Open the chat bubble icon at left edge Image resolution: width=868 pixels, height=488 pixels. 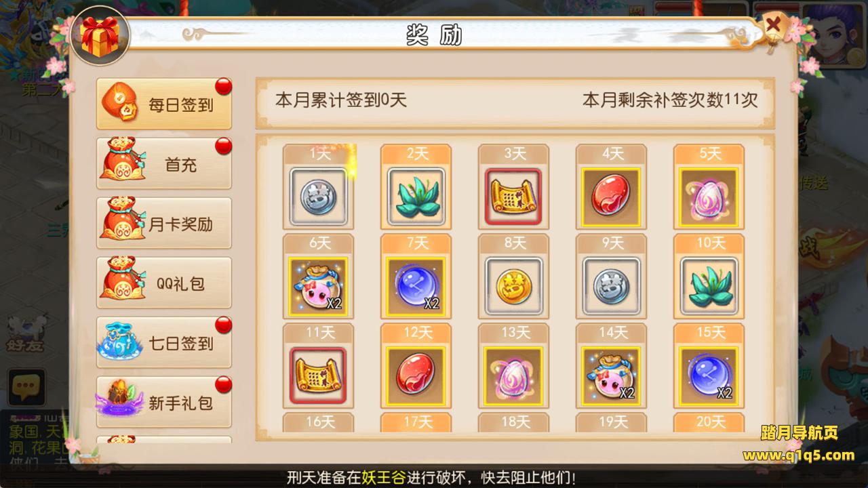coord(26,387)
